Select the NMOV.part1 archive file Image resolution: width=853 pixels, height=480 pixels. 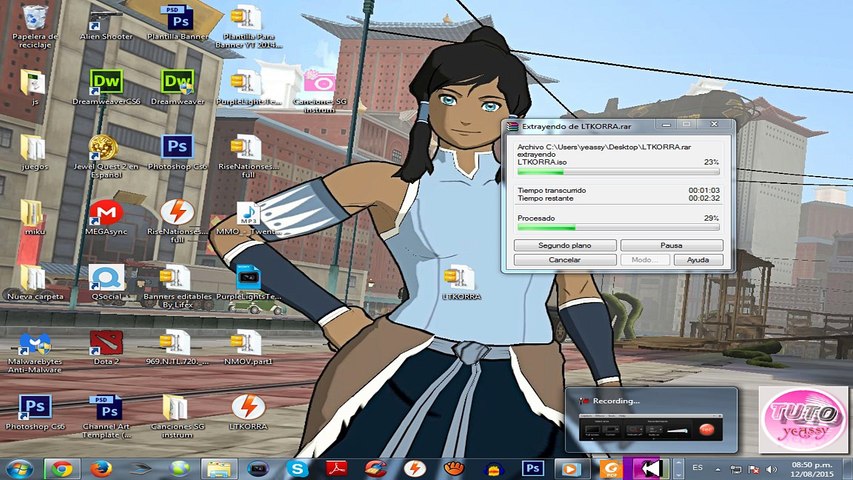(x=248, y=347)
